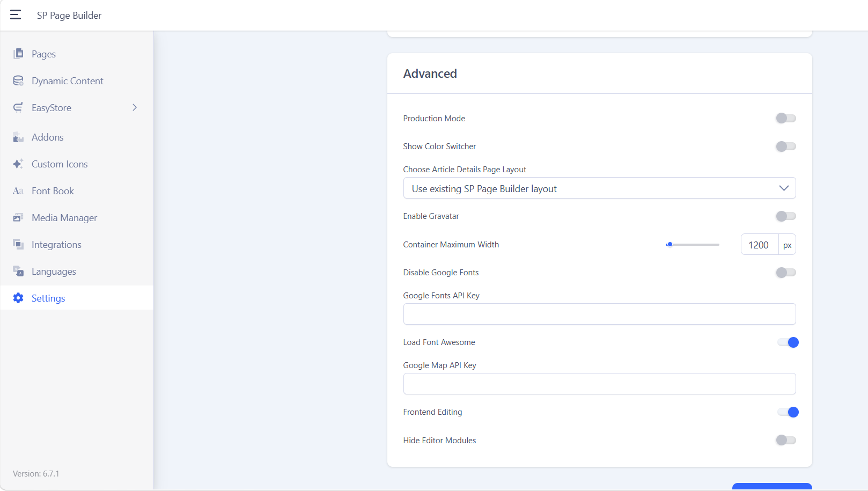Click the Media Manager image icon
868x491 pixels.
[18, 217]
